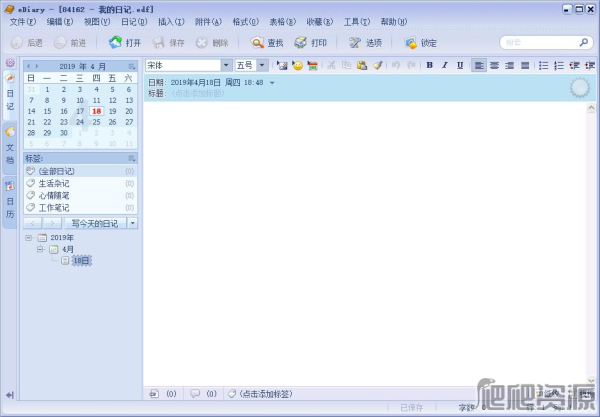
Task: Toggle italic formatting
Action: 445,65
